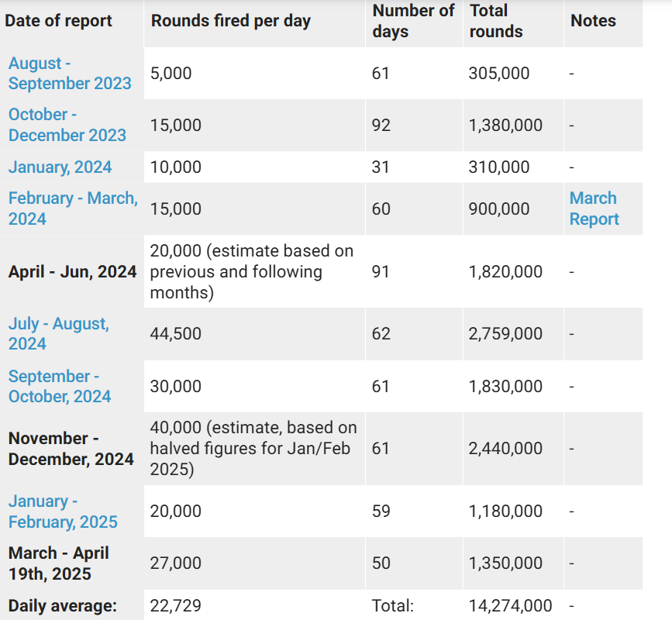
Task: Click the November - December, 2024 row label
Action: pyautogui.click(x=71, y=449)
